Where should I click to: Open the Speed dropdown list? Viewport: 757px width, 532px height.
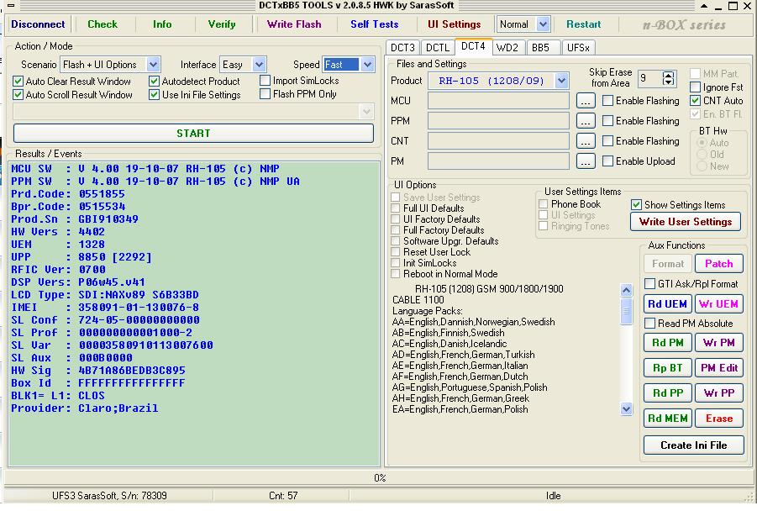click(367, 65)
